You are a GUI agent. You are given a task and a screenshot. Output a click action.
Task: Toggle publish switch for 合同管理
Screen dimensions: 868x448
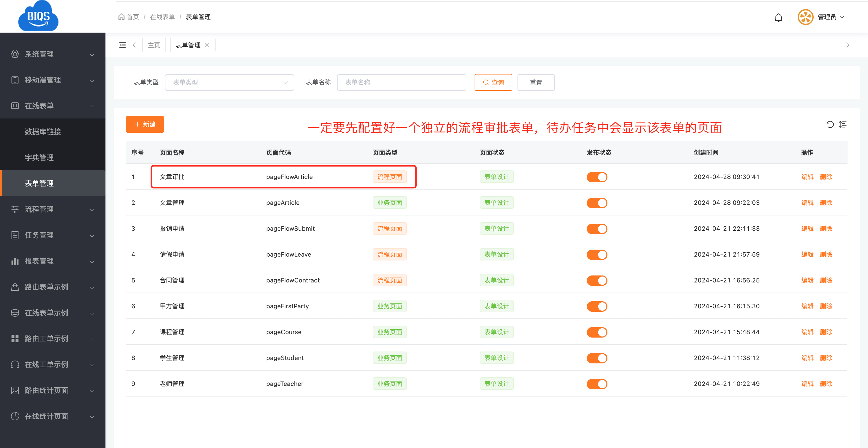click(x=597, y=280)
